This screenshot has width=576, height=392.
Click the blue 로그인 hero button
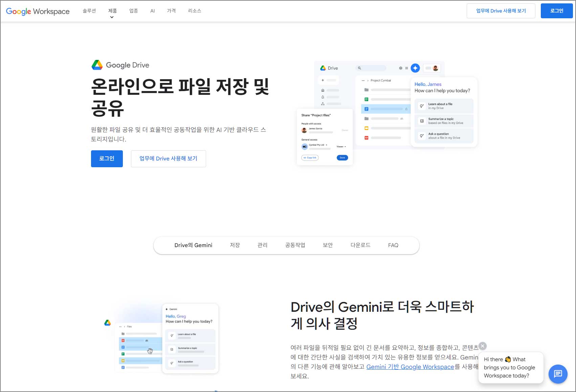107,158
